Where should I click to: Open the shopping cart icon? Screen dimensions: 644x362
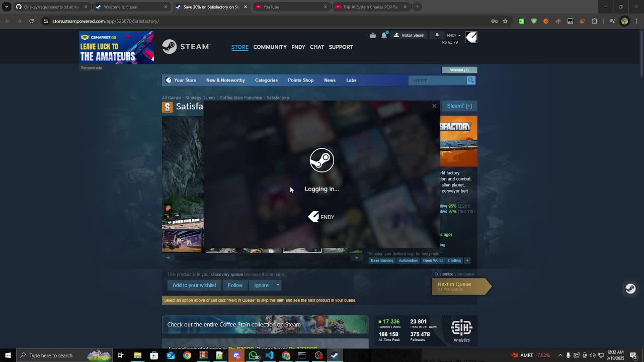[372, 35]
